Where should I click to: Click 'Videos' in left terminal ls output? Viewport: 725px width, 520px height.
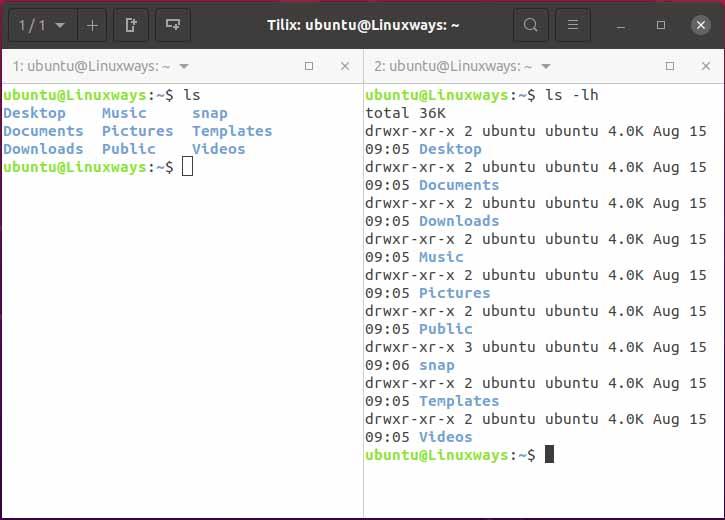click(219, 149)
